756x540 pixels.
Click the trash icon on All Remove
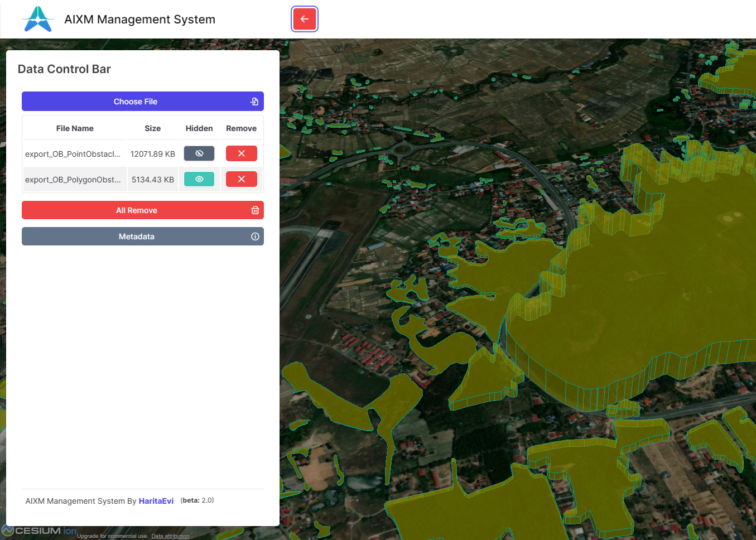255,210
